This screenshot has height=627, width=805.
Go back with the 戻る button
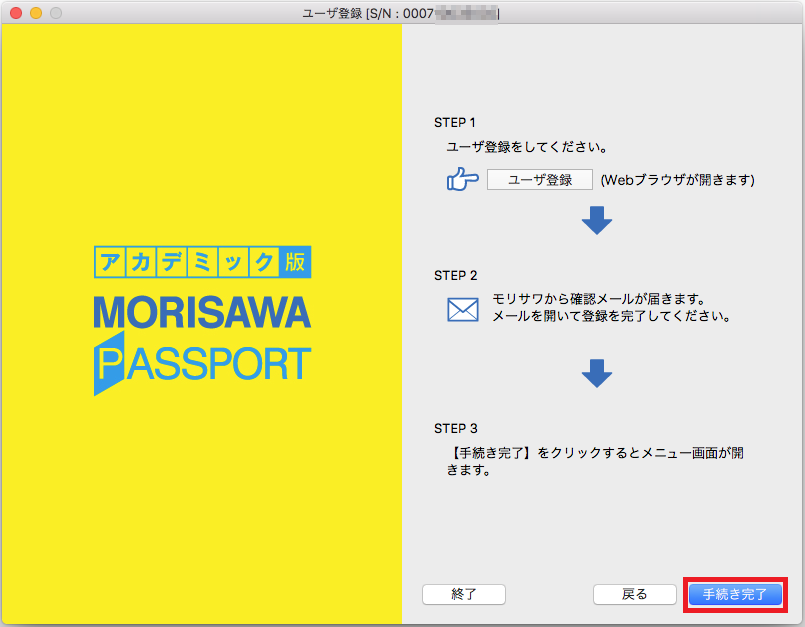(x=634, y=594)
